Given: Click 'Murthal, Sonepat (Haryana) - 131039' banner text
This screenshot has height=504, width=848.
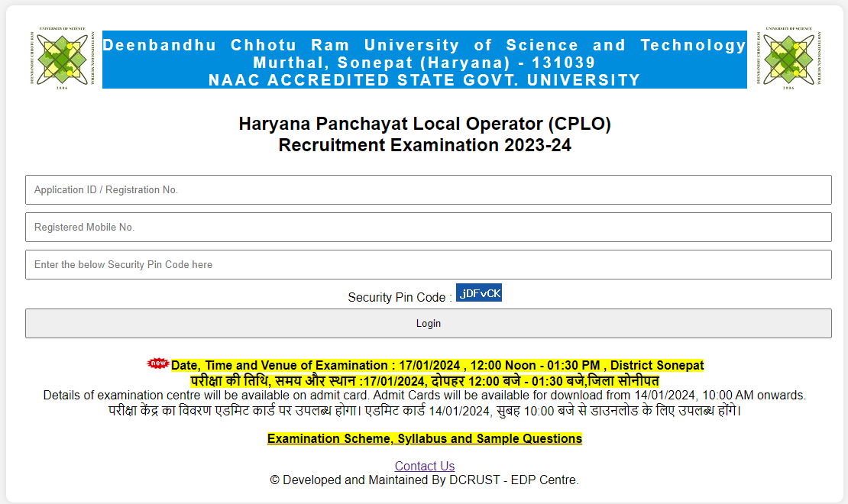Looking at the screenshot, I should (425, 63).
